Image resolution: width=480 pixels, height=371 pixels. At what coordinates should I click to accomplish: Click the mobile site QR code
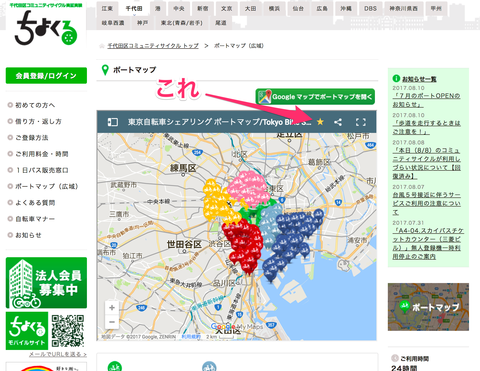tap(68, 331)
